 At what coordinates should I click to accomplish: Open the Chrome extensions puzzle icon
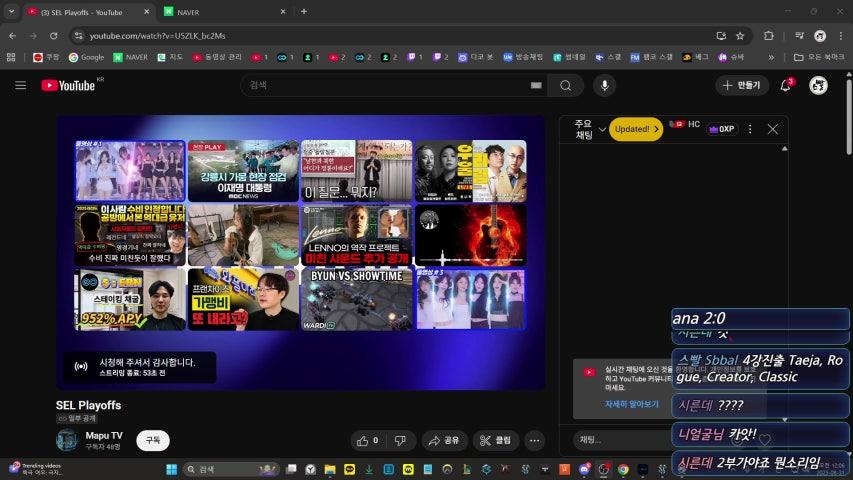coord(769,36)
